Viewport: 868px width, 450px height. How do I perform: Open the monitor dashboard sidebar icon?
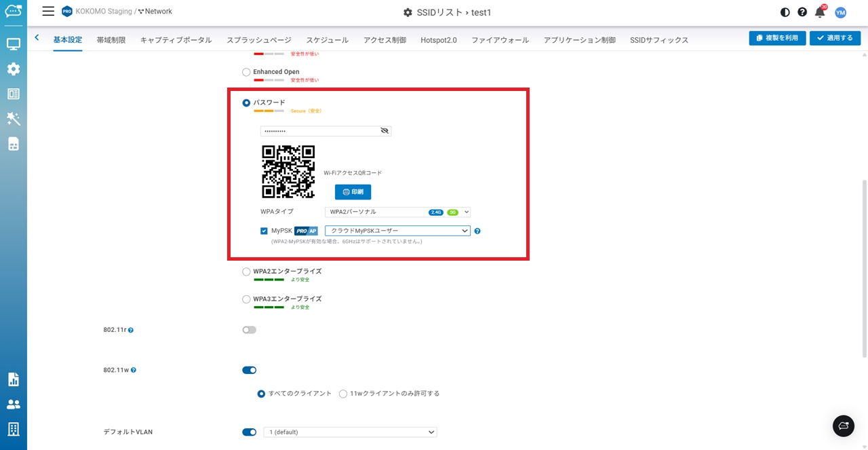[x=13, y=44]
